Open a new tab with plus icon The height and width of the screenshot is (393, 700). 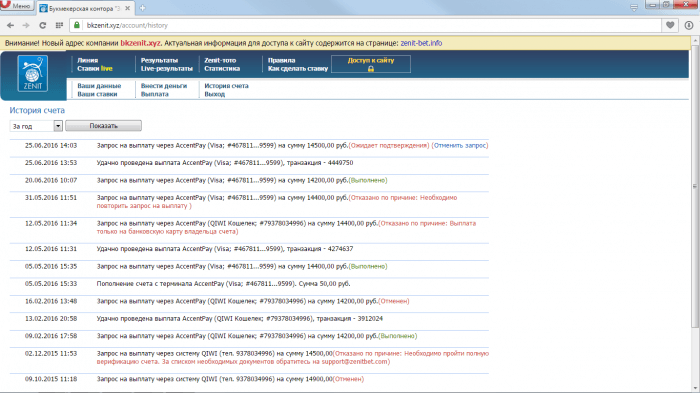[x=142, y=8]
